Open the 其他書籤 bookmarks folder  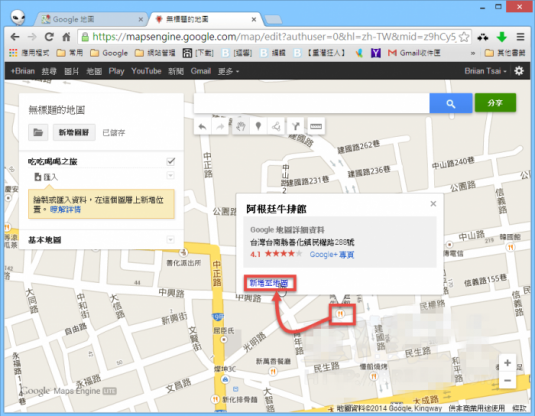(505, 53)
